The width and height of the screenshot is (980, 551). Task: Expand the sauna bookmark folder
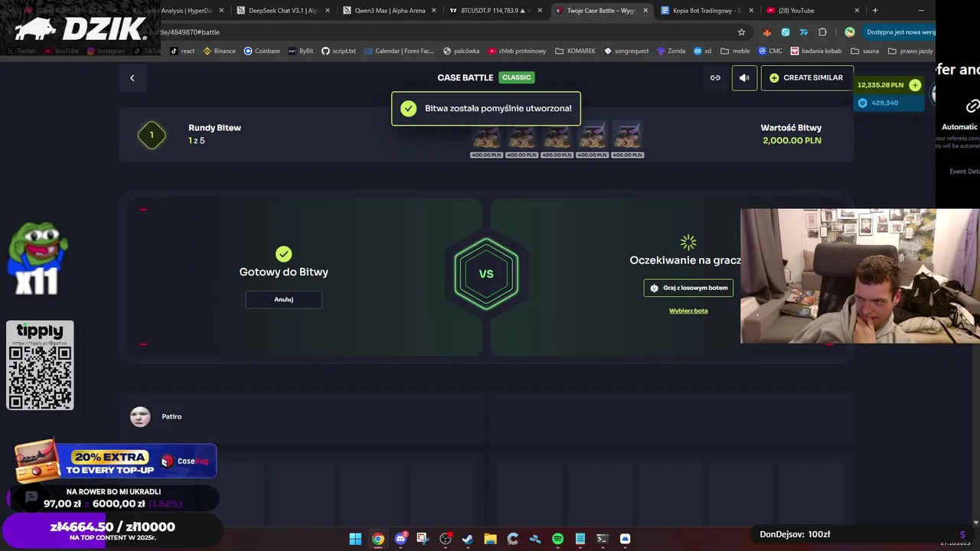pyautogui.click(x=865, y=51)
